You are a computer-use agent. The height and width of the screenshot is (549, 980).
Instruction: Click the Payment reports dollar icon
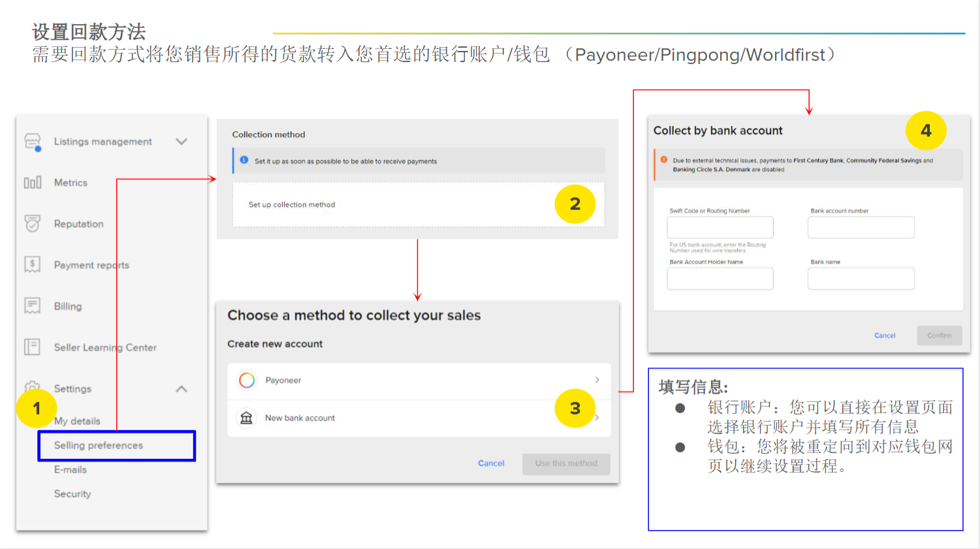point(33,264)
